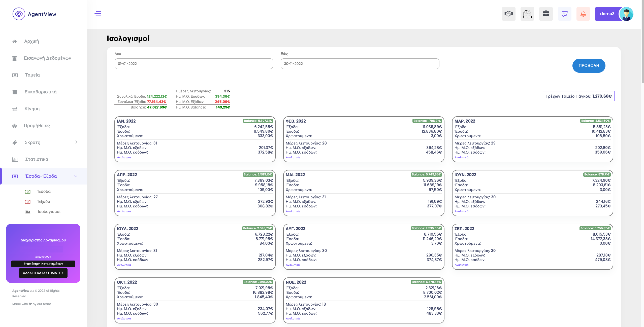Image resolution: width=644 pixels, height=327 pixels.
Task: Go to Εκκαθαριστικά in sidebar
Action: (x=40, y=92)
